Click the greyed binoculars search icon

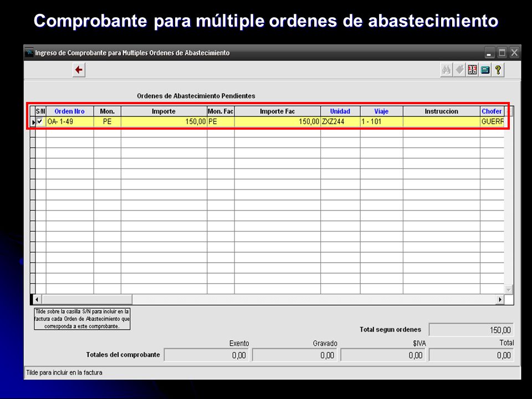pyautogui.click(x=446, y=70)
